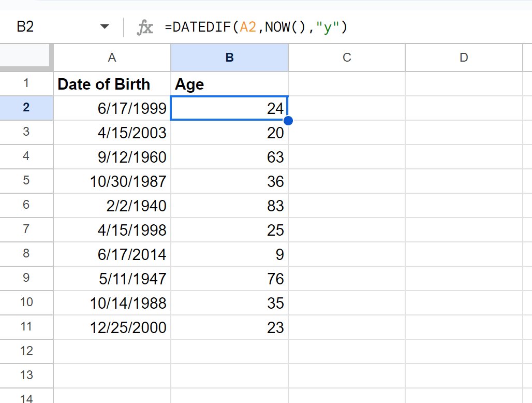
Task: Open the Name box dropdown arrow
Action: pyautogui.click(x=105, y=26)
